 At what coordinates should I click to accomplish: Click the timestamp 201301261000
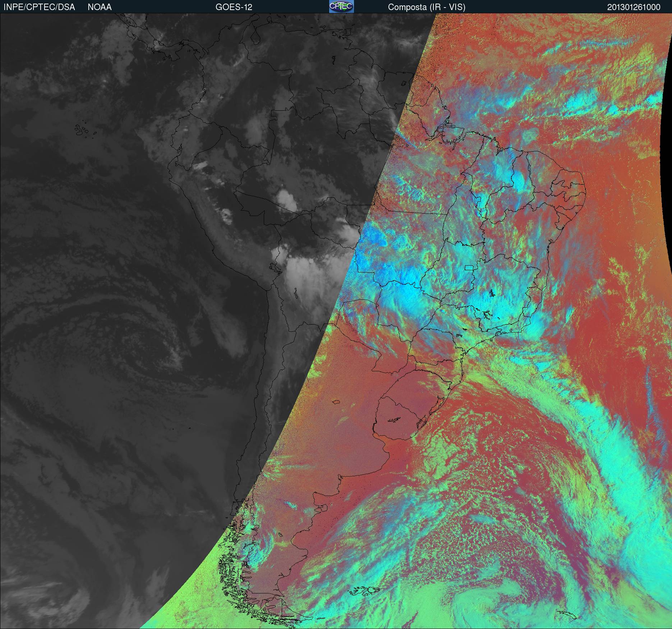[634, 7]
